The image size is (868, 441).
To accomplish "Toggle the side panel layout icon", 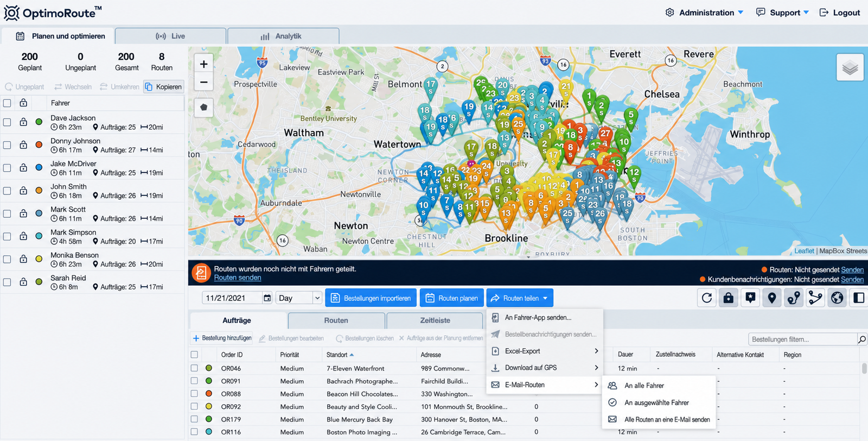I will [859, 298].
